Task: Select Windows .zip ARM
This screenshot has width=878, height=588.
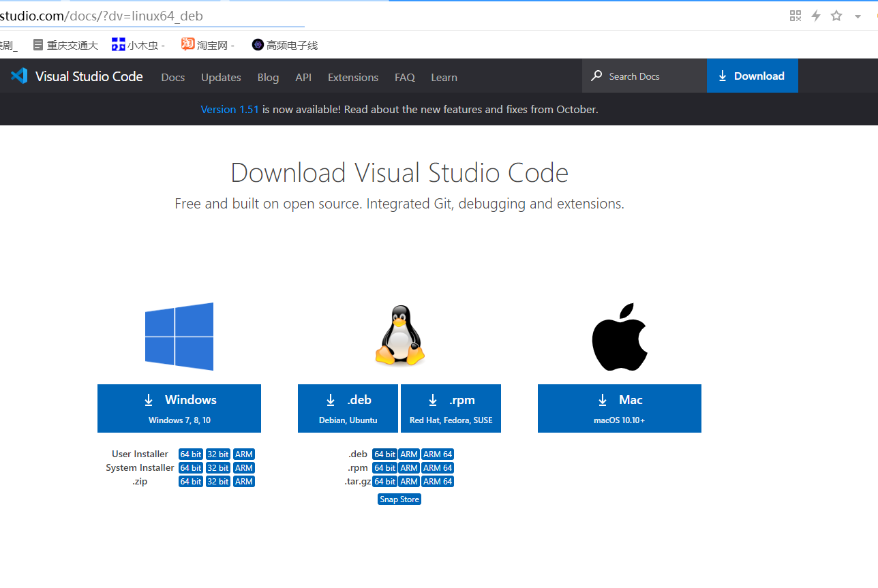Action: (x=244, y=481)
